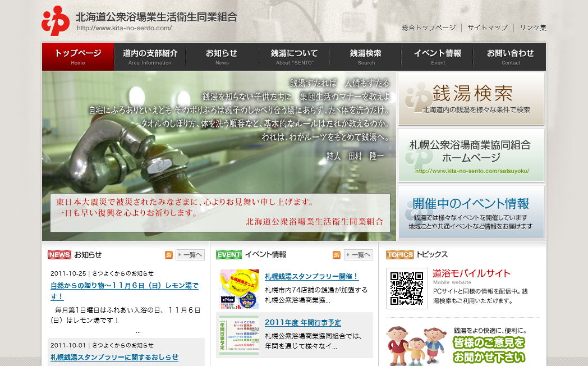The height and width of the screenshot is (366, 588).
Task: Click the mobile site QR code
Action: [407, 289]
